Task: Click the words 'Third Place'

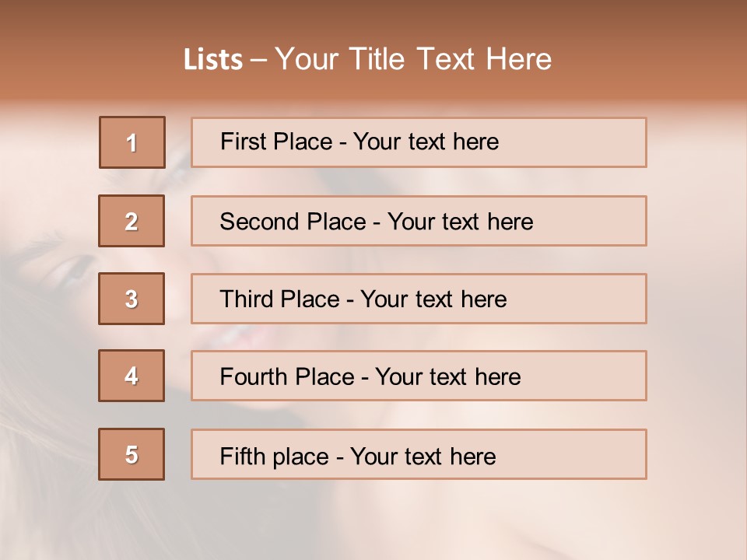Action: [x=279, y=299]
